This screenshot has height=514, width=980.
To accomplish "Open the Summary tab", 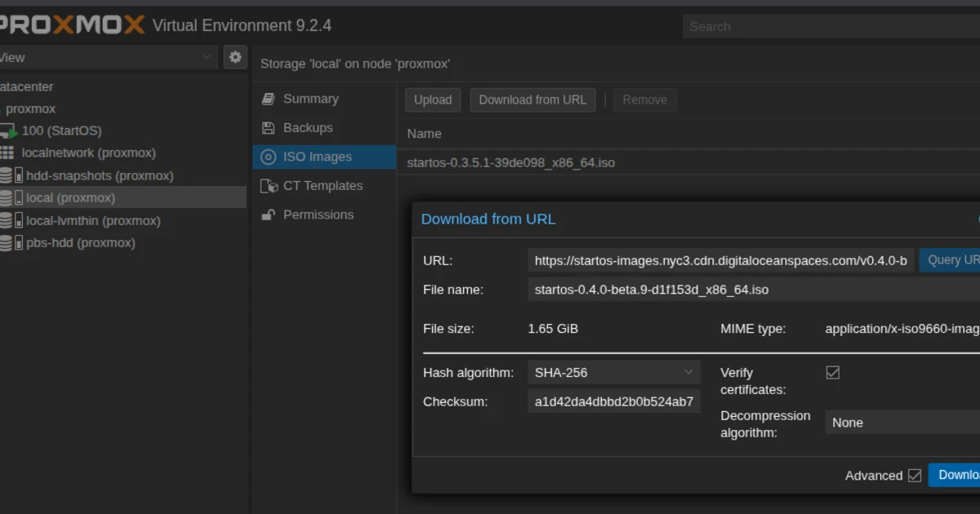I will click(324, 99).
